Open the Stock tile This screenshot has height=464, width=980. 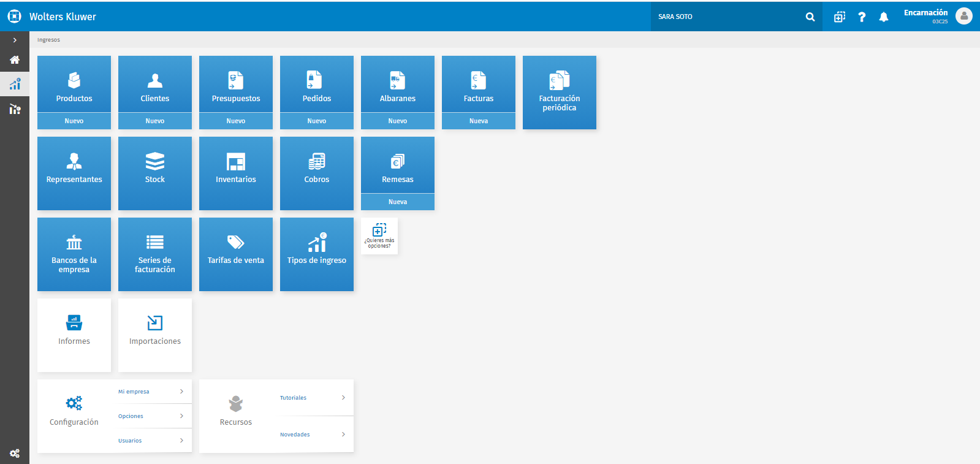[154, 173]
